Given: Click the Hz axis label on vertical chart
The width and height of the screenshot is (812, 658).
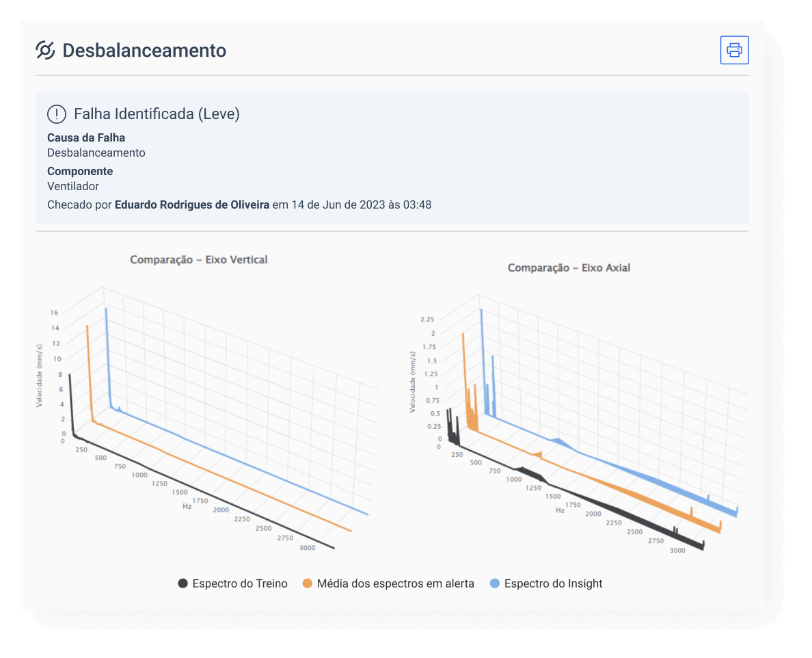Looking at the screenshot, I should tap(187, 506).
